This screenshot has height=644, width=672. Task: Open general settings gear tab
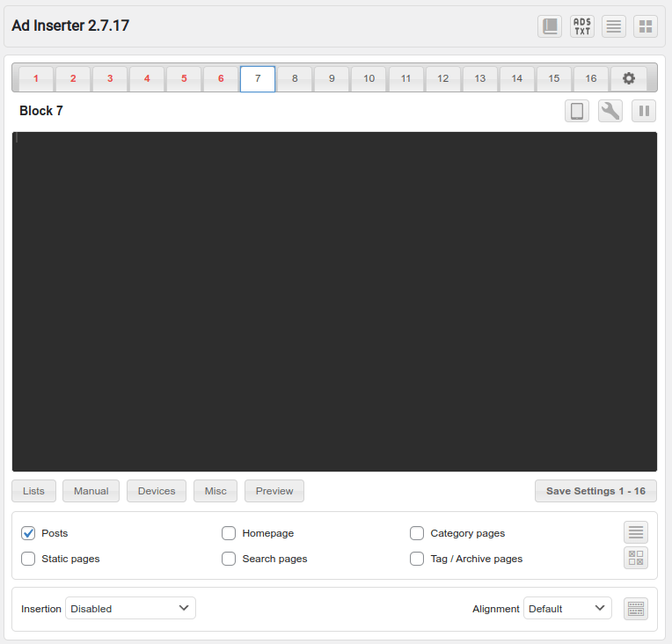point(628,78)
